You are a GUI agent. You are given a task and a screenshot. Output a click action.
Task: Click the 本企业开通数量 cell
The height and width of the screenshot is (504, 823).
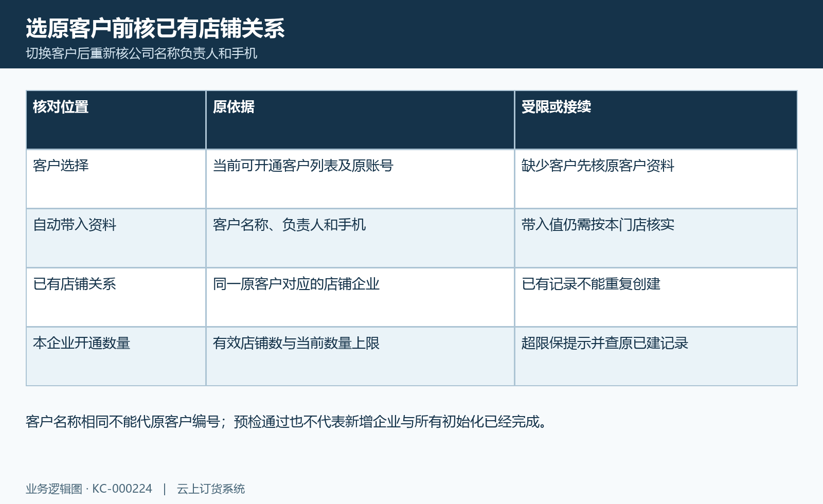pyautogui.click(x=116, y=356)
